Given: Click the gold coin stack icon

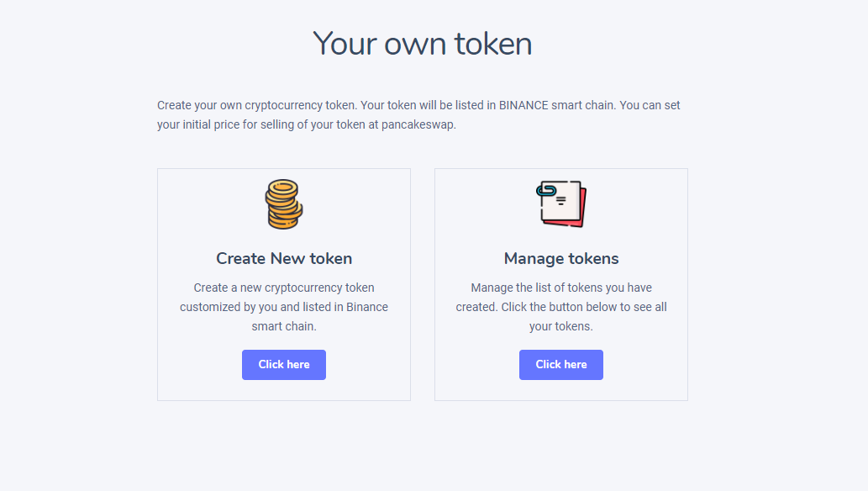Looking at the screenshot, I should tap(284, 204).
